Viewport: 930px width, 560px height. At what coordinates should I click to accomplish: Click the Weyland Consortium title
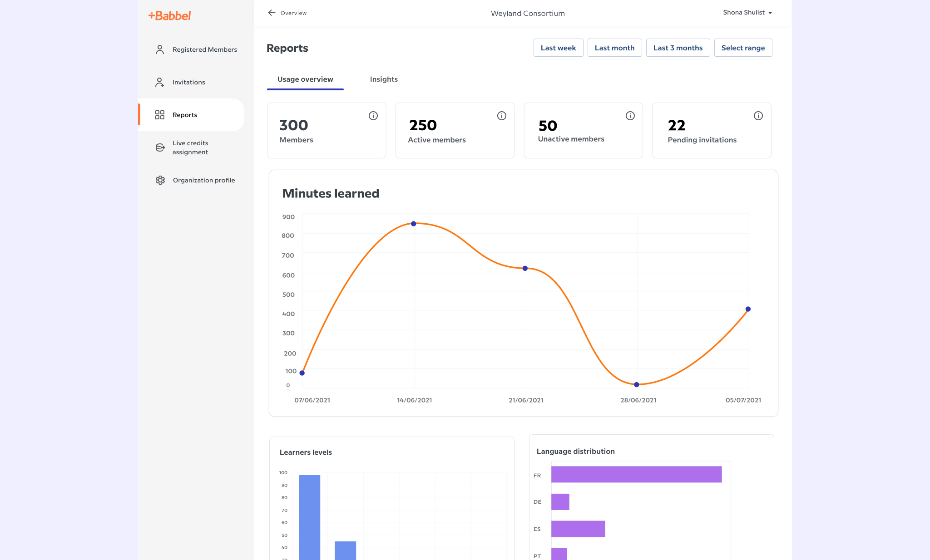click(528, 13)
